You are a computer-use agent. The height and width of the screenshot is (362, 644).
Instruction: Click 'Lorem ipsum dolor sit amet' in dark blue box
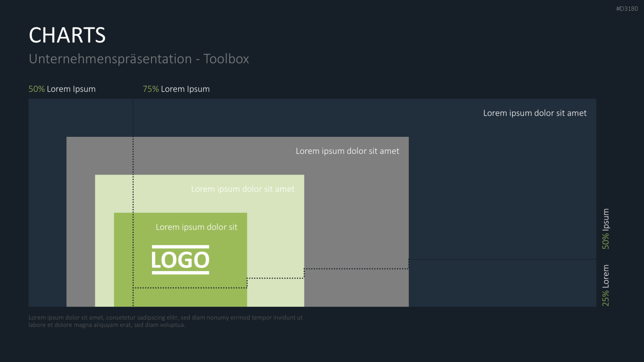(x=535, y=113)
